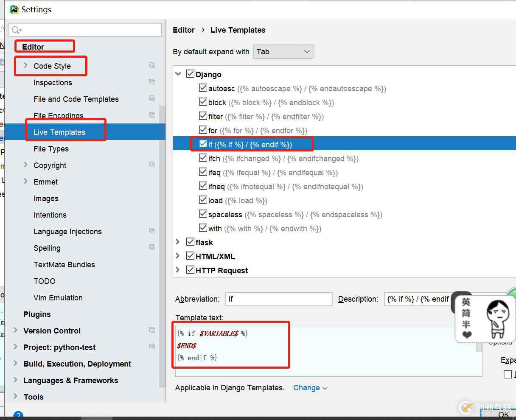
Task: Toggle the spaceless template checkbox
Action: pyautogui.click(x=203, y=214)
